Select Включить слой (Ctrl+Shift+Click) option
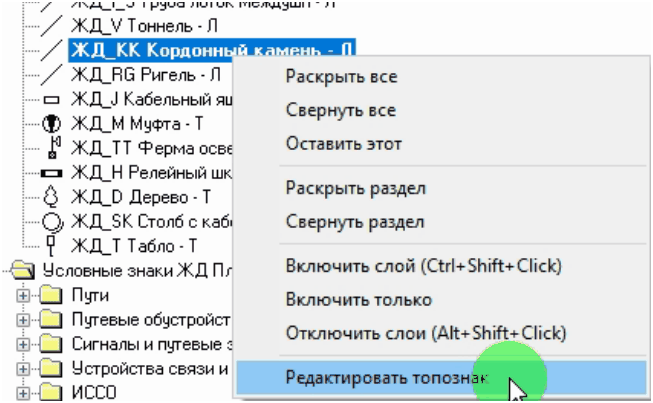Viewport: 653px width, 403px height. tap(423, 266)
